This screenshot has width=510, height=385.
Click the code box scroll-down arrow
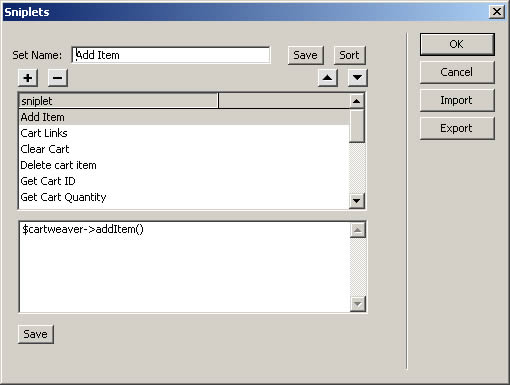pyautogui.click(x=358, y=304)
